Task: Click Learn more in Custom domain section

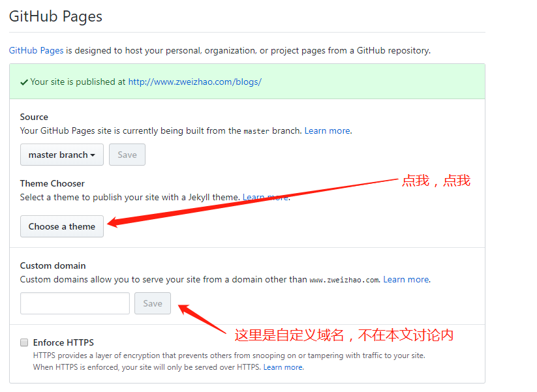Action: 406,280
